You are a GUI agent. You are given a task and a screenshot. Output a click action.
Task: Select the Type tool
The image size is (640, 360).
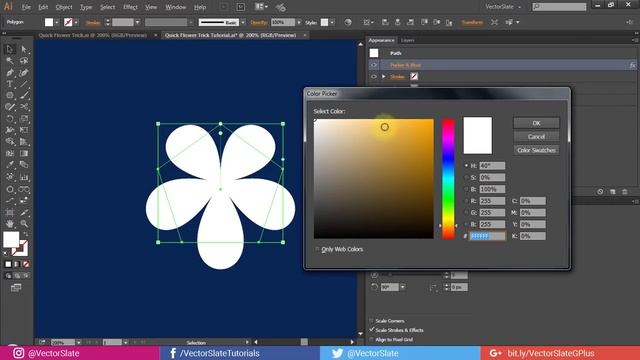(x=9, y=84)
